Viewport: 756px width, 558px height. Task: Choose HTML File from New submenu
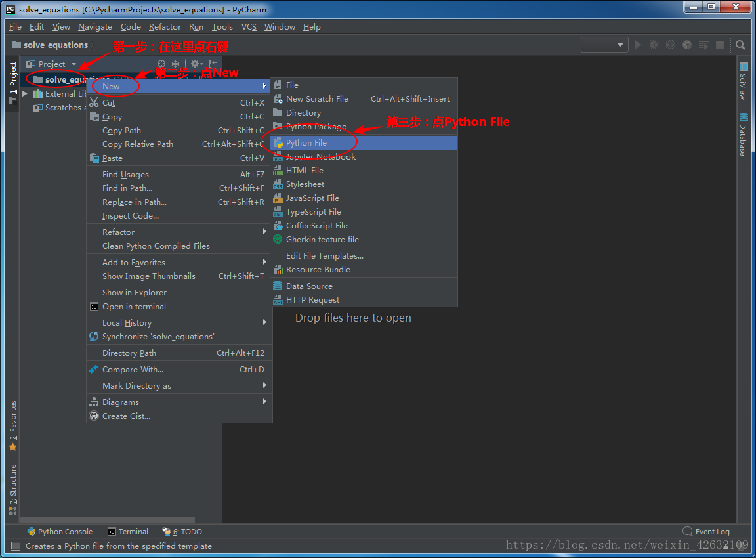pyautogui.click(x=364, y=170)
